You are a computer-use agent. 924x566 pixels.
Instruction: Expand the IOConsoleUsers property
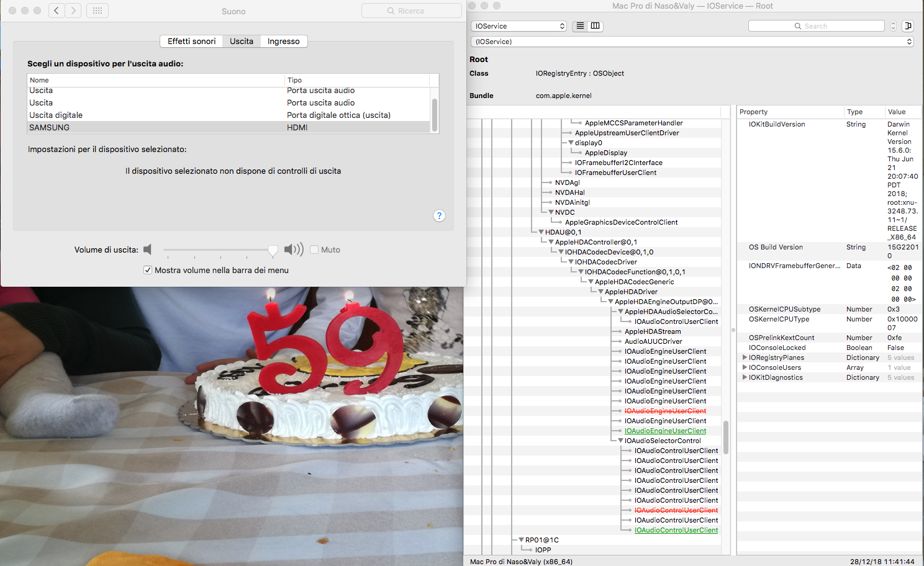[x=745, y=367]
